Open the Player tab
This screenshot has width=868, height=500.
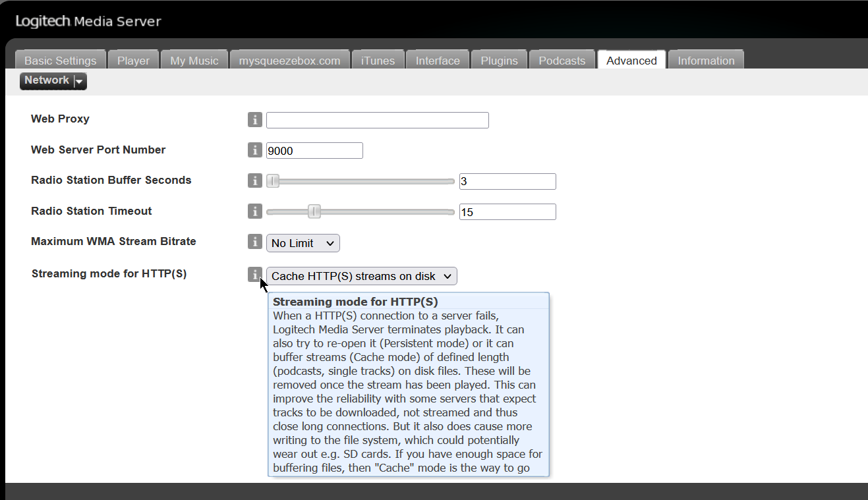tap(133, 60)
